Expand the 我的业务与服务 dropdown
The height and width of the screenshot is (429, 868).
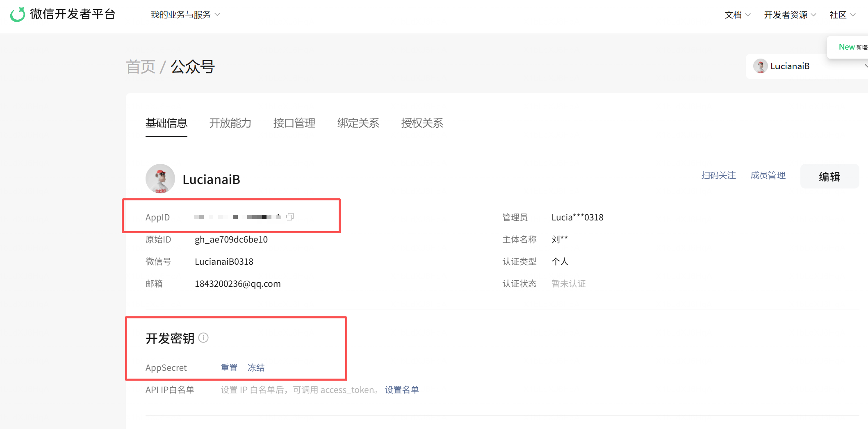185,15
